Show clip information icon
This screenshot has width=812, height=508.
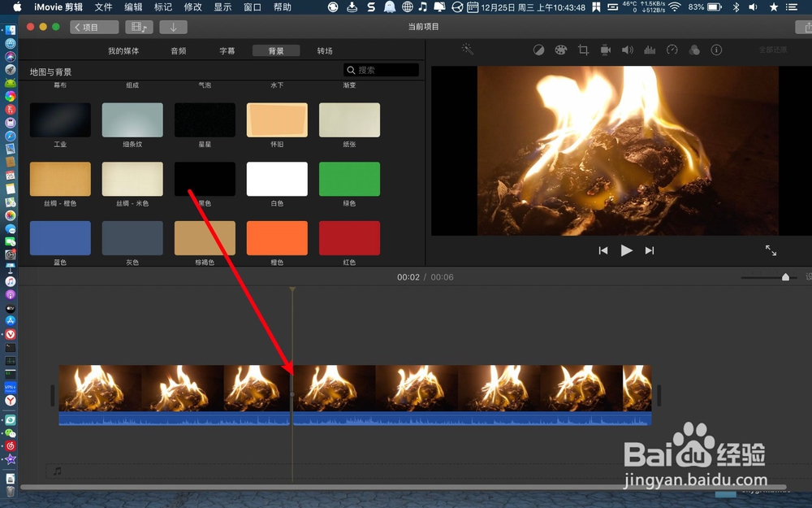click(x=716, y=50)
